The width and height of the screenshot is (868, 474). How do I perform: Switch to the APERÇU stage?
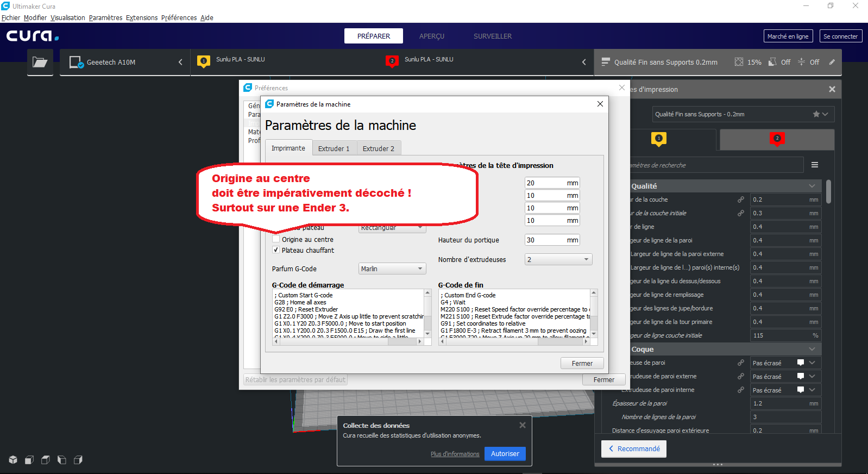(432, 36)
